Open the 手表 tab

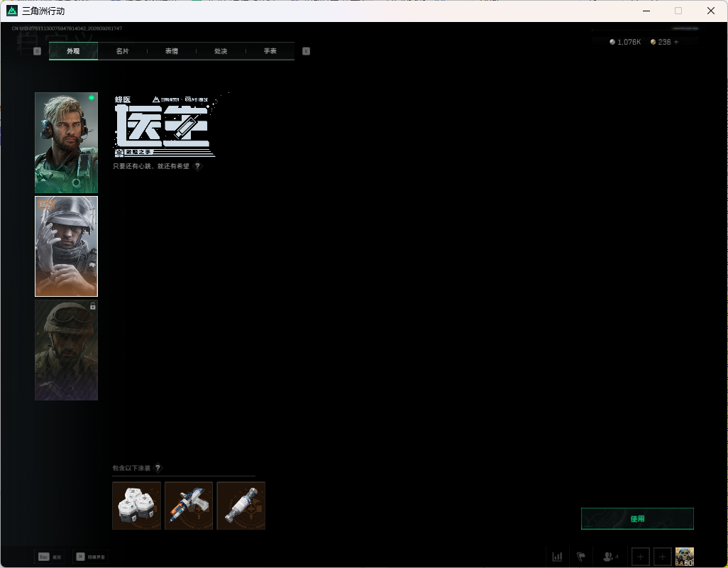(270, 51)
